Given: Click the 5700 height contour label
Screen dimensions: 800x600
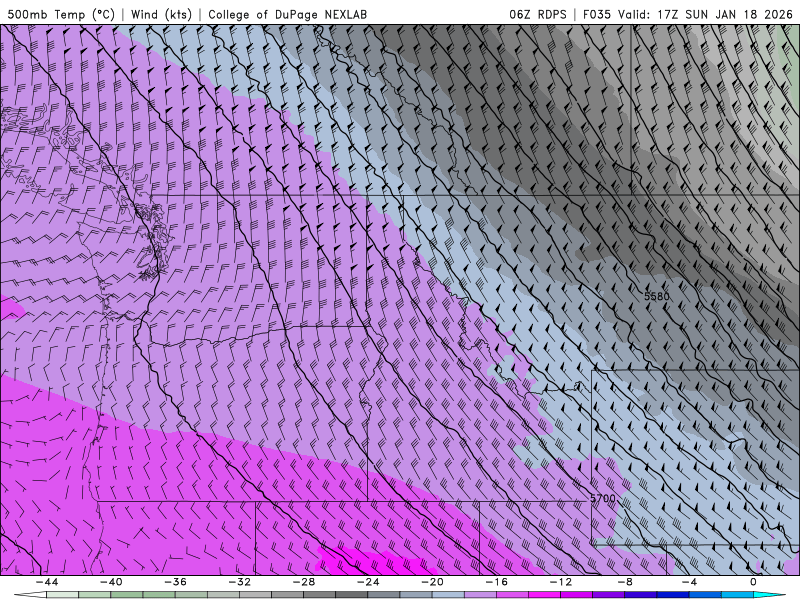Looking at the screenshot, I should point(603,498).
